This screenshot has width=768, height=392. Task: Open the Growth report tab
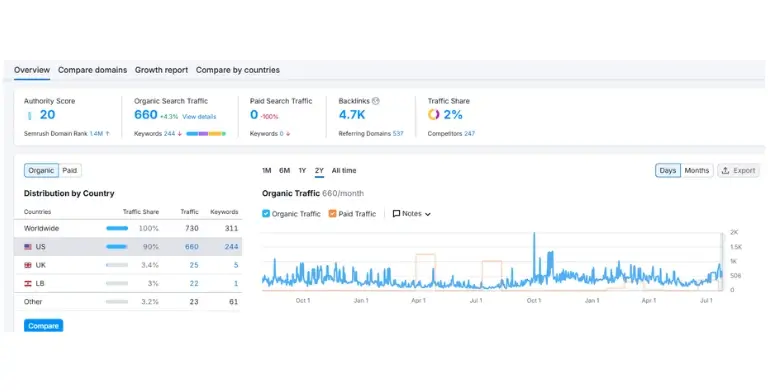161,70
